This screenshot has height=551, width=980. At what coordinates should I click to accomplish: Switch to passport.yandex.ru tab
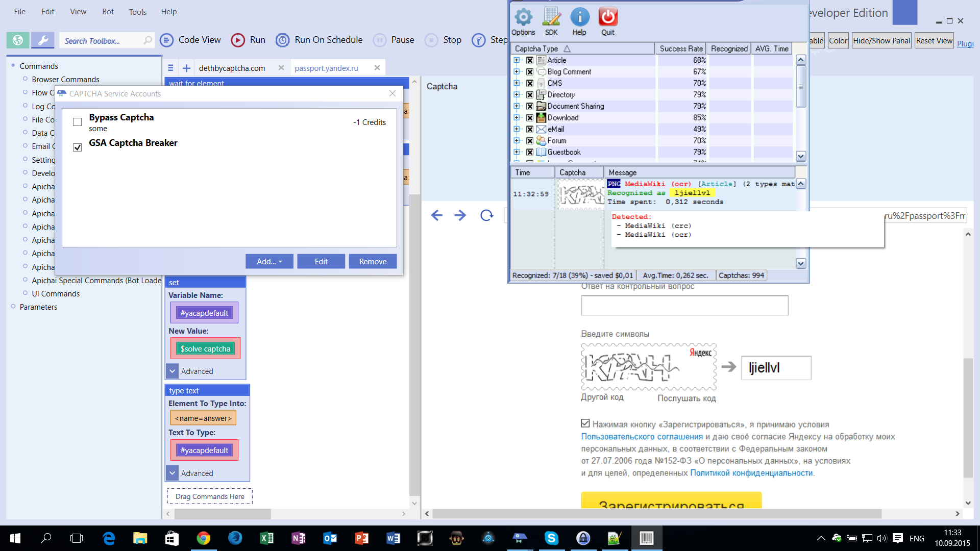tap(327, 68)
